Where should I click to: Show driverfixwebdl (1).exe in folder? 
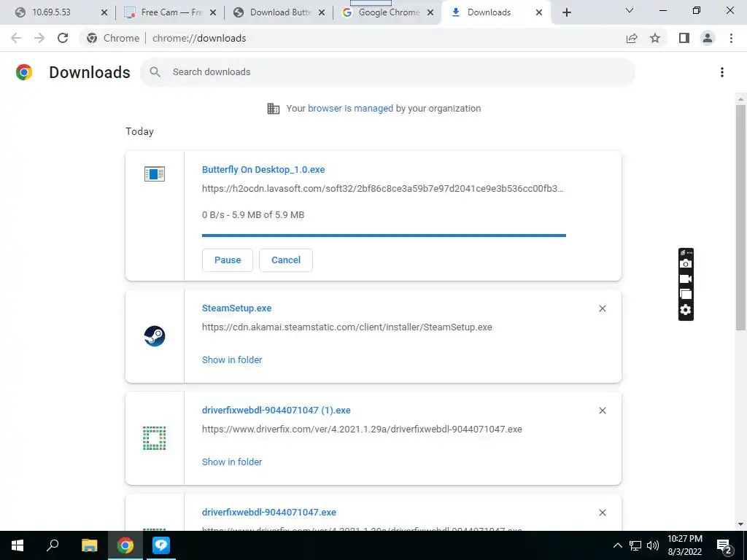(232, 462)
